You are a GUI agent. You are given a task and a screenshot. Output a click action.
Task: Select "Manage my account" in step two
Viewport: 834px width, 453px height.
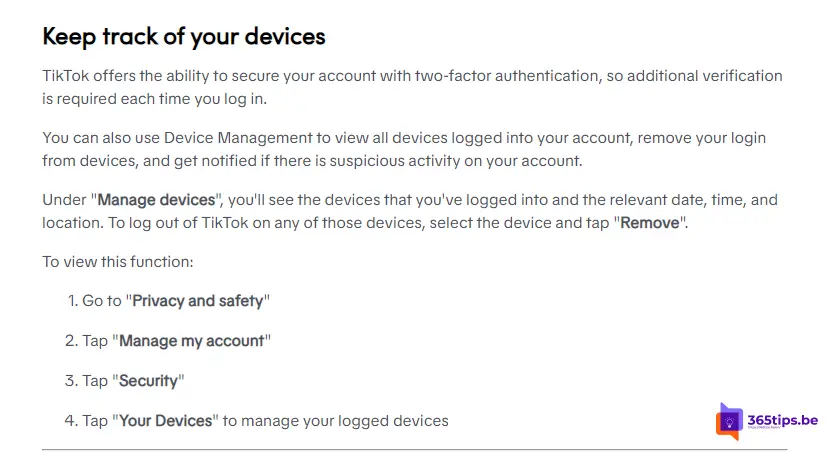click(x=191, y=341)
